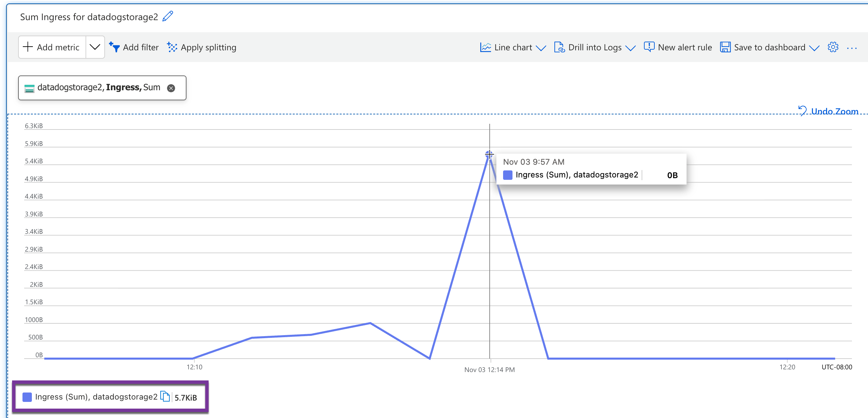Viewport: 868px width, 418px height.
Task: Open the Add metric dropdown arrow
Action: [x=95, y=47]
